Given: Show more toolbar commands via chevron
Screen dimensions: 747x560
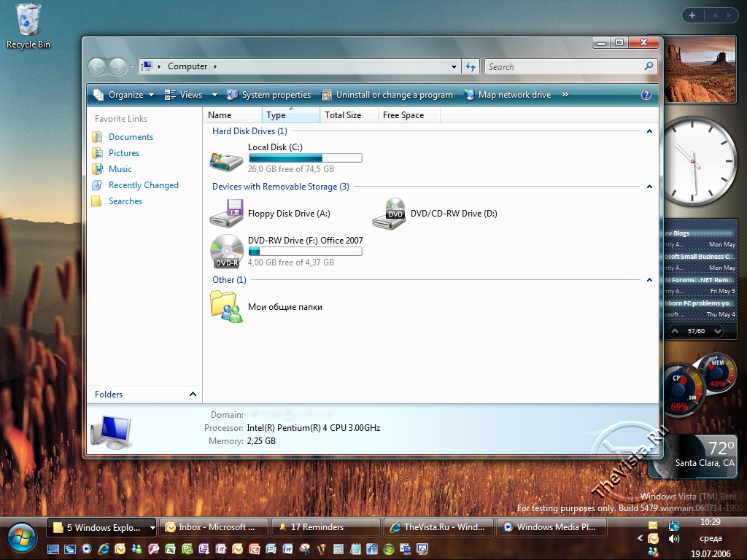Looking at the screenshot, I should click(x=565, y=95).
